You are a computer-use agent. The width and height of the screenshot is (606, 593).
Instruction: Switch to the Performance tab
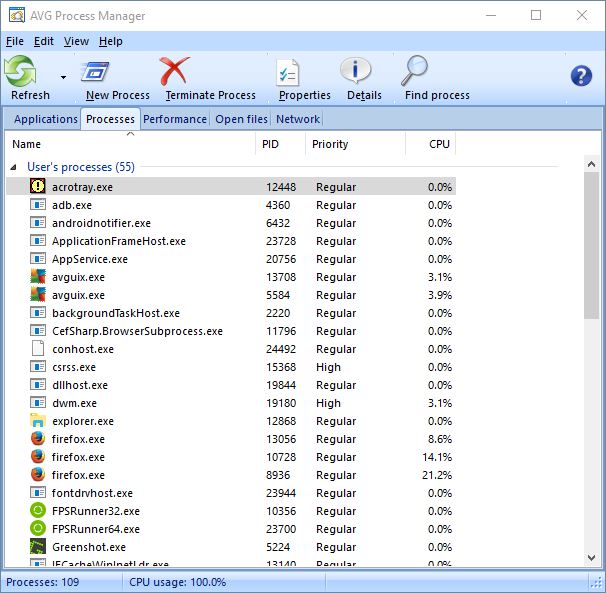pyautogui.click(x=175, y=119)
